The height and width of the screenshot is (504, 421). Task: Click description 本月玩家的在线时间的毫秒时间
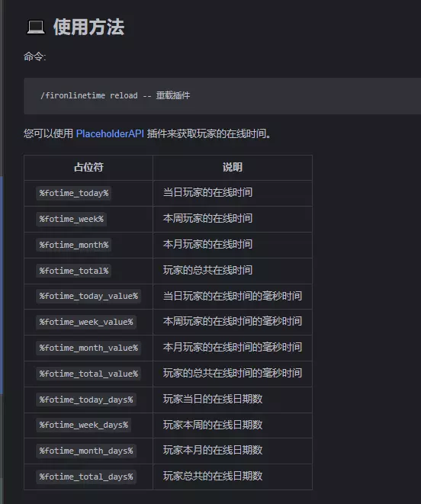click(232, 347)
